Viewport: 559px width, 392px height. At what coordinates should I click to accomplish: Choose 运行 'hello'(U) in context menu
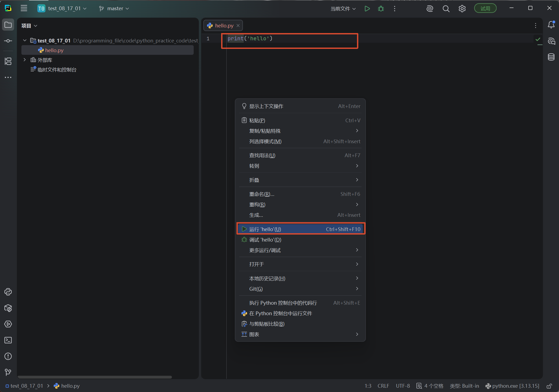[300, 229]
